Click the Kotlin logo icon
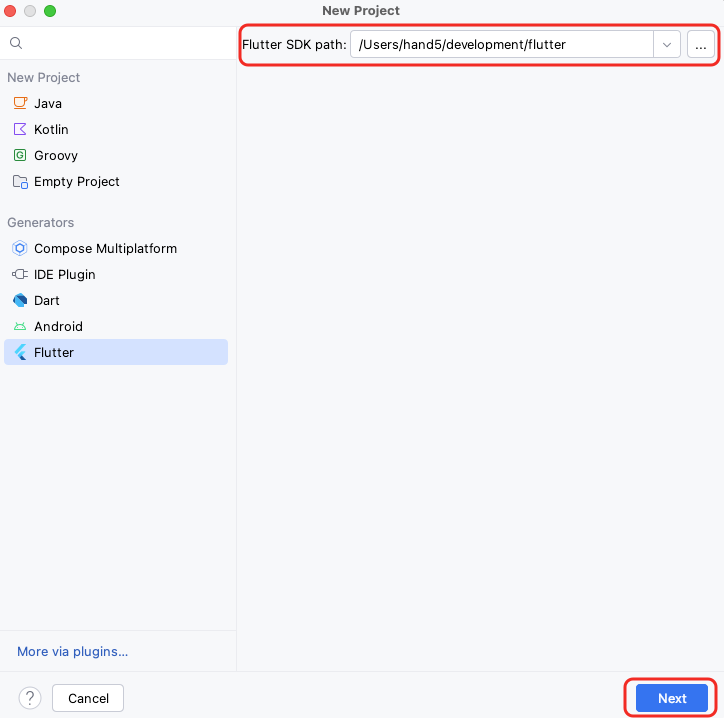Image resolution: width=724 pixels, height=718 pixels. 20,129
